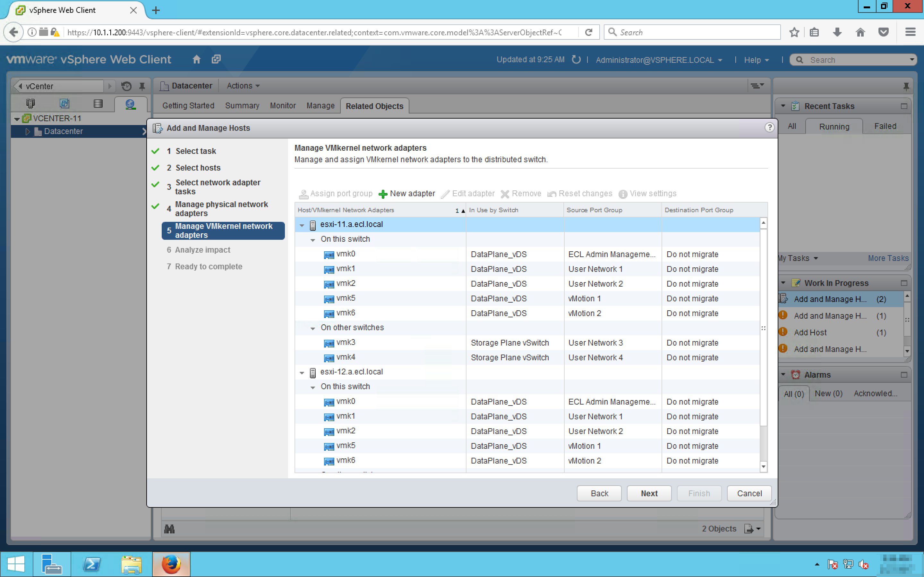Minimize the Alarms panel box

point(903,375)
